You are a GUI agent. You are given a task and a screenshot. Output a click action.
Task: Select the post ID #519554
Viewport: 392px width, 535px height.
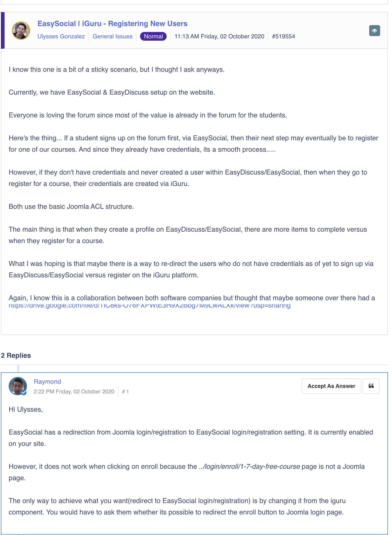283,36
